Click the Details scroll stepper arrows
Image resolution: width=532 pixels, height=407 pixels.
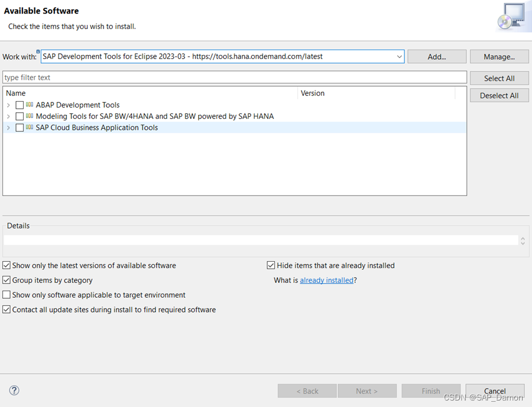523,240
